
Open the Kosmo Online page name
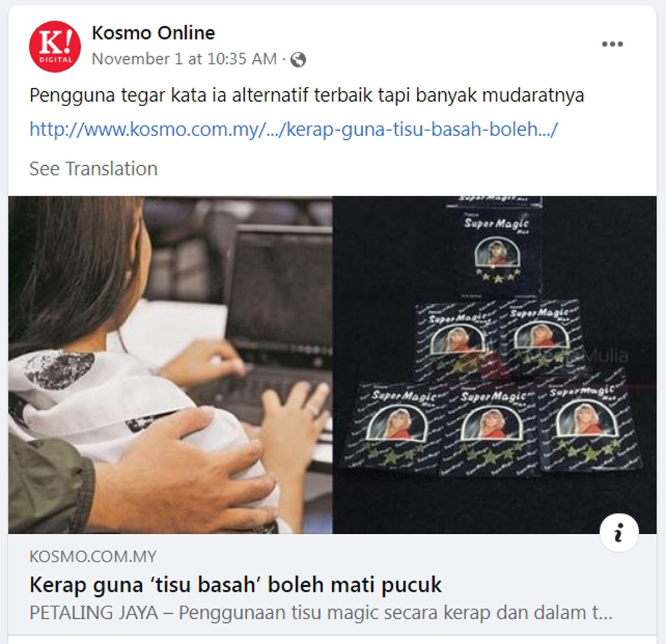(x=154, y=33)
